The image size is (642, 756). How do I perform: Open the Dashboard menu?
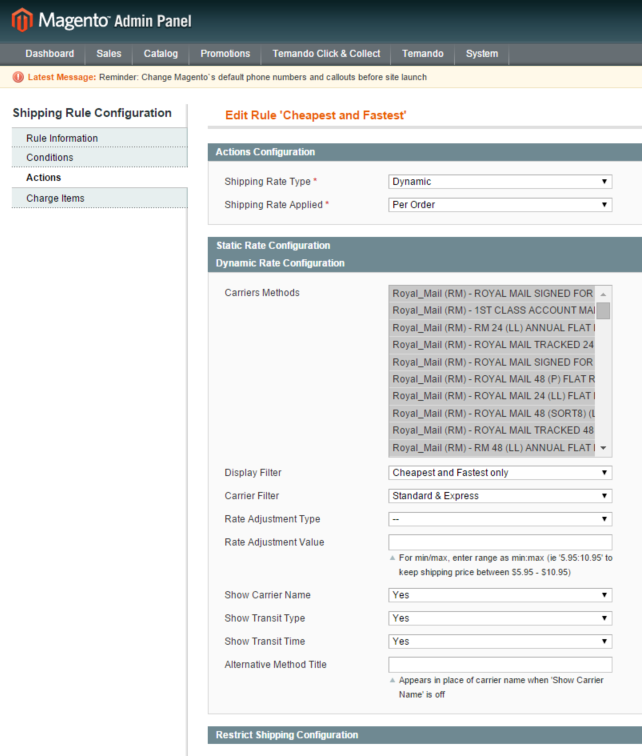point(50,54)
